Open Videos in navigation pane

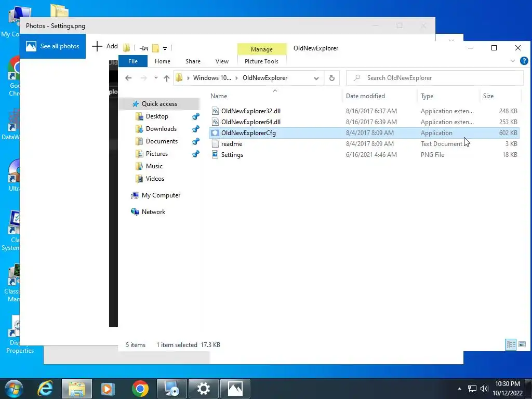155,179
